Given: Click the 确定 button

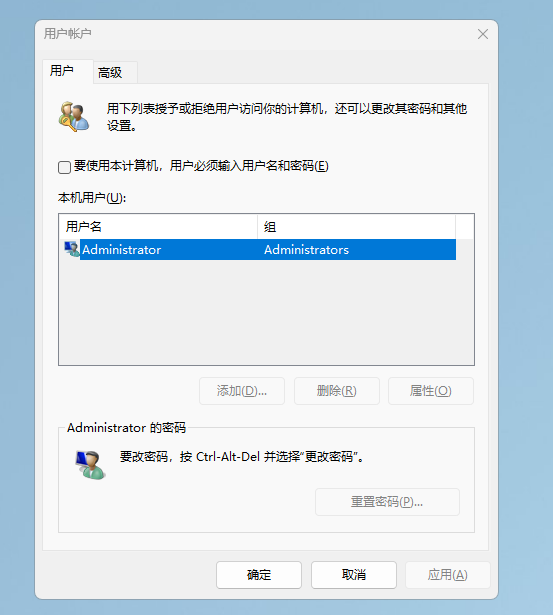Looking at the screenshot, I should click(x=259, y=575).
